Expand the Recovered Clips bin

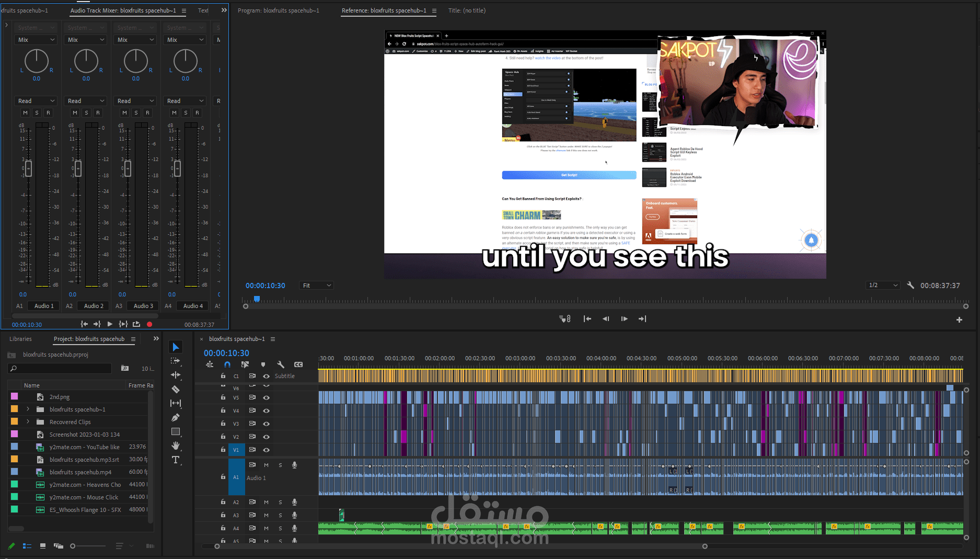coord(28,421)
